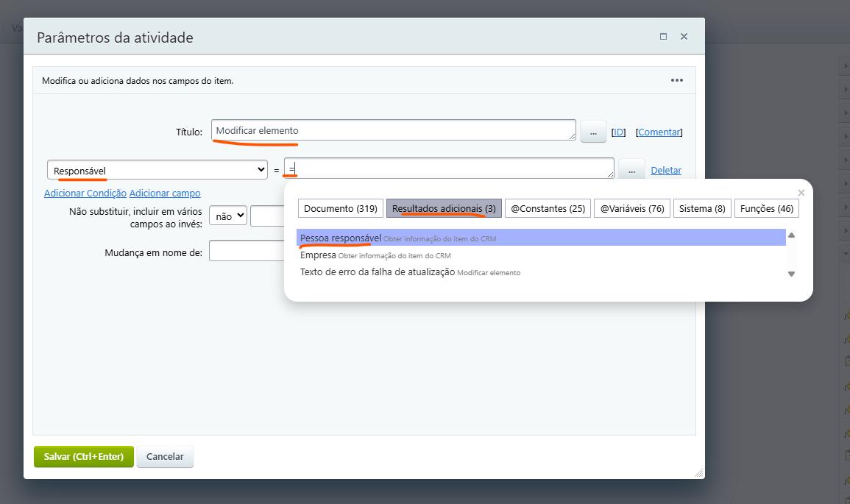The image size is (850, 504).
Task: Click the Salvar (Ctrl+Enter) button
Action: pos(83,456)
